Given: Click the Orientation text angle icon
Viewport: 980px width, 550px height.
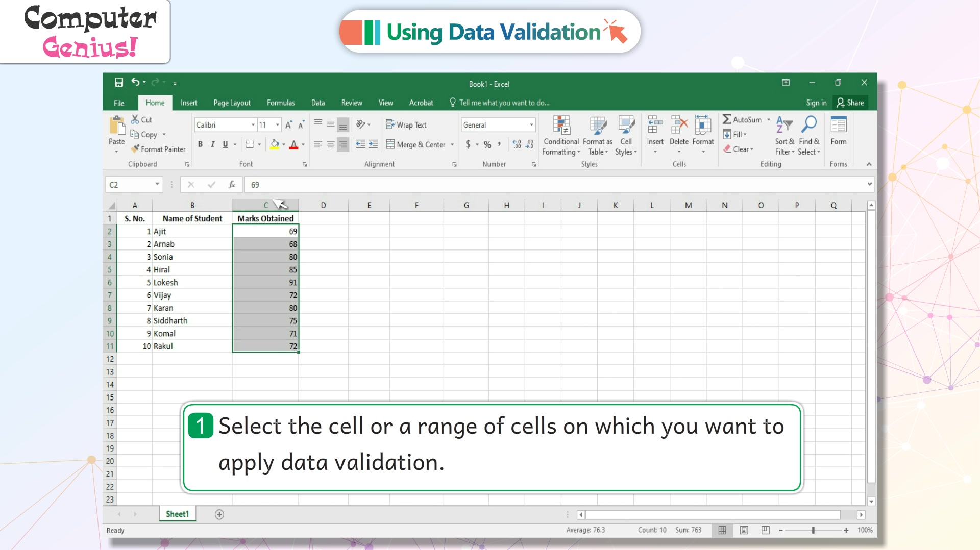Looking at the screenshot, I should (361, 124).
